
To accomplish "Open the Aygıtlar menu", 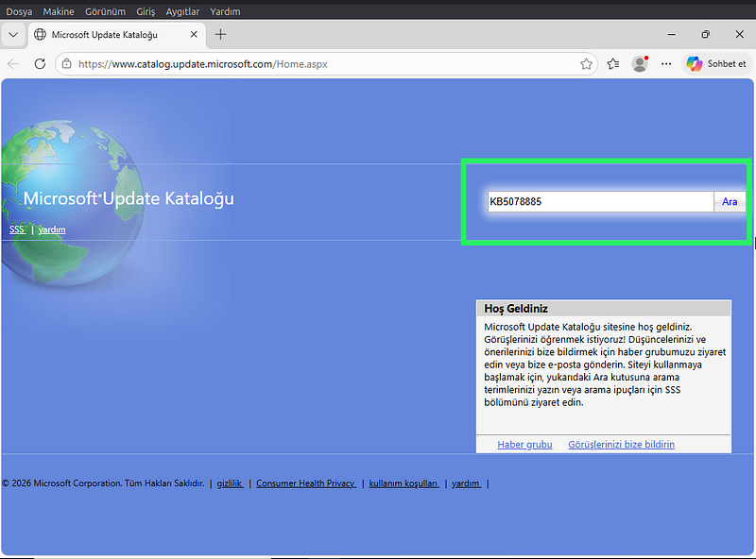I will (x=182, y=11).
